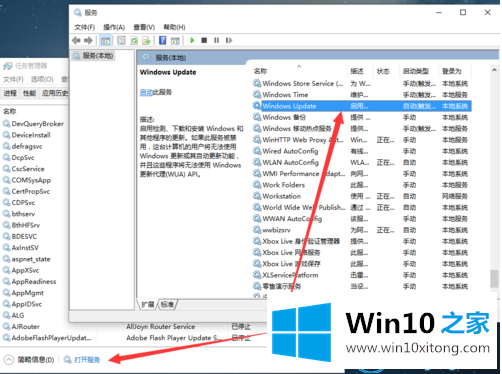Screen dimensions: 502x374
Task: Sort Task Manager by 名称 column
Action: [10, 111]
